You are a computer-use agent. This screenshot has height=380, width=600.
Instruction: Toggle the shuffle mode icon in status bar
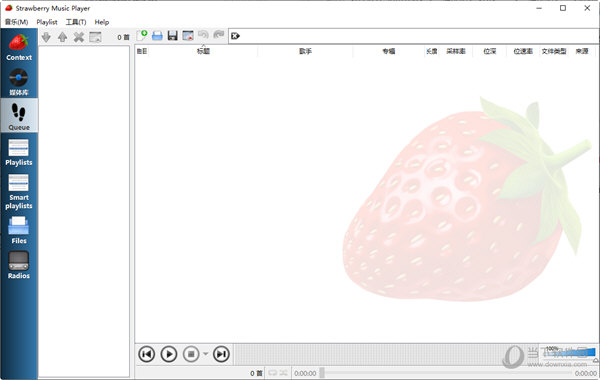coord(283,373)
